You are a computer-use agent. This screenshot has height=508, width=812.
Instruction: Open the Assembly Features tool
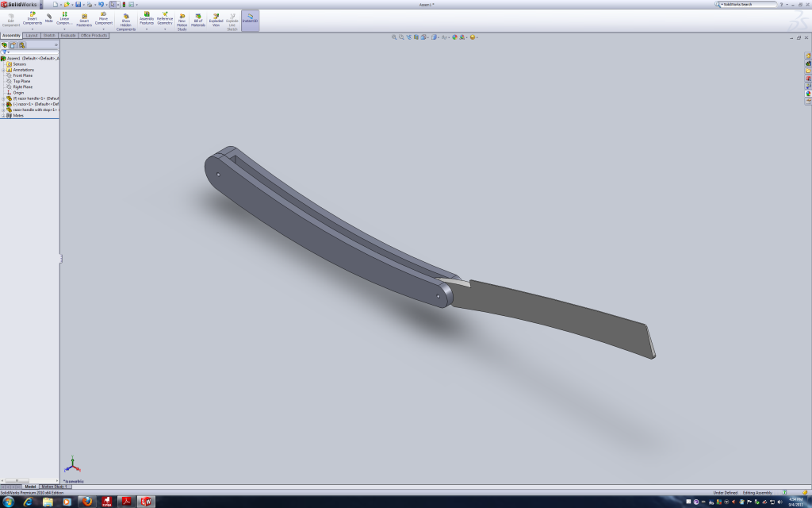coord(147,19)
